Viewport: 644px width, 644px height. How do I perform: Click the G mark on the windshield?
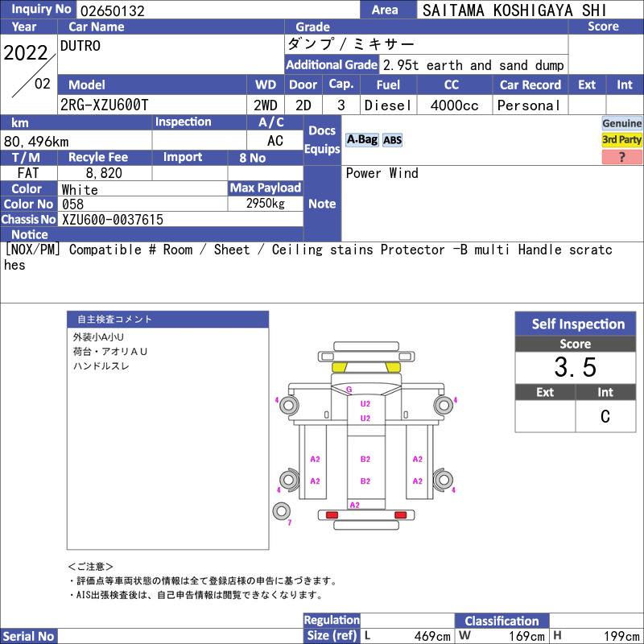click(349, 389)
